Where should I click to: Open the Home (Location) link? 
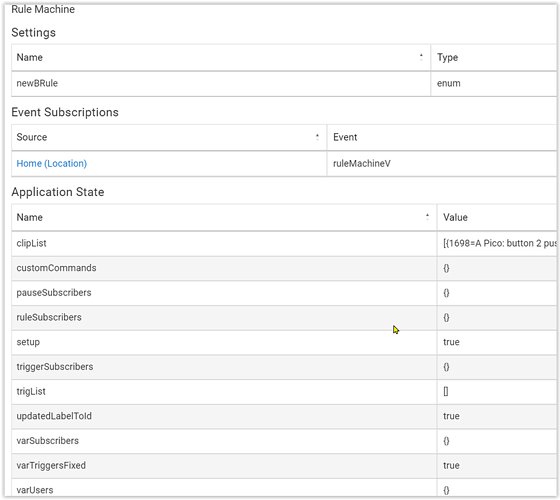click(51, 164)
